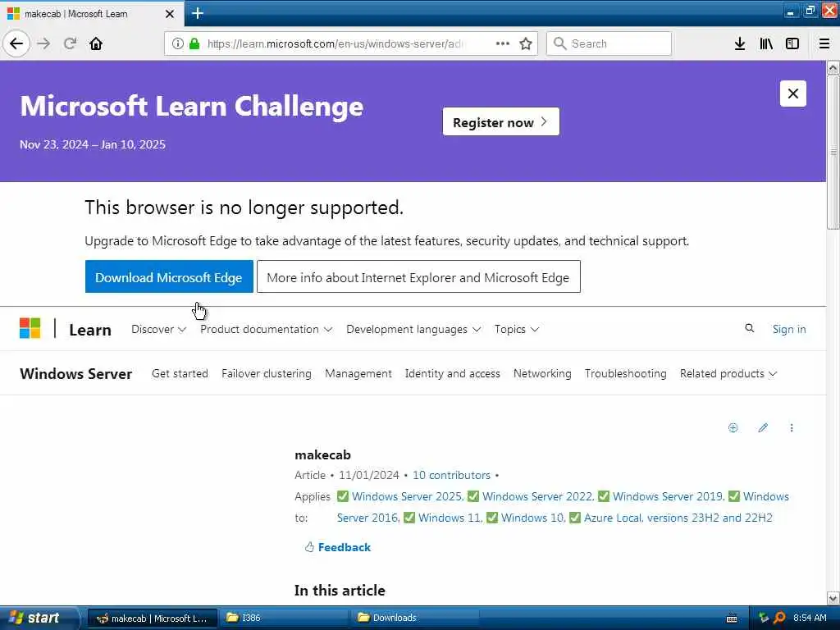Switch to the Downloads taskbar window
840x630 pixels.
(414, 618)
